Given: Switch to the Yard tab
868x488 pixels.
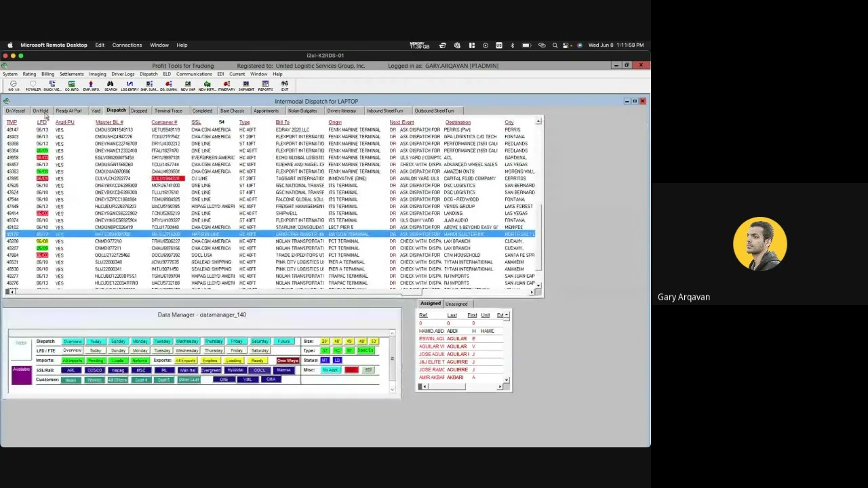Looking at the screenshot, I should tap(96, 110).
